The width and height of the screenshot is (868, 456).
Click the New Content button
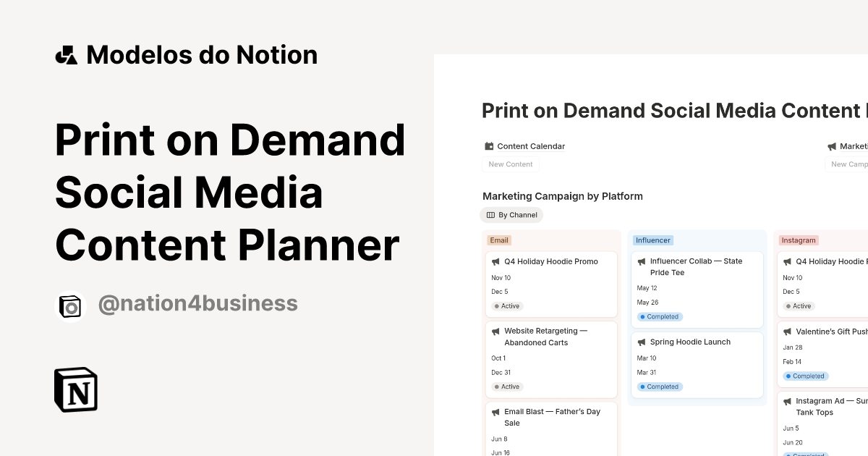point(511,164)
